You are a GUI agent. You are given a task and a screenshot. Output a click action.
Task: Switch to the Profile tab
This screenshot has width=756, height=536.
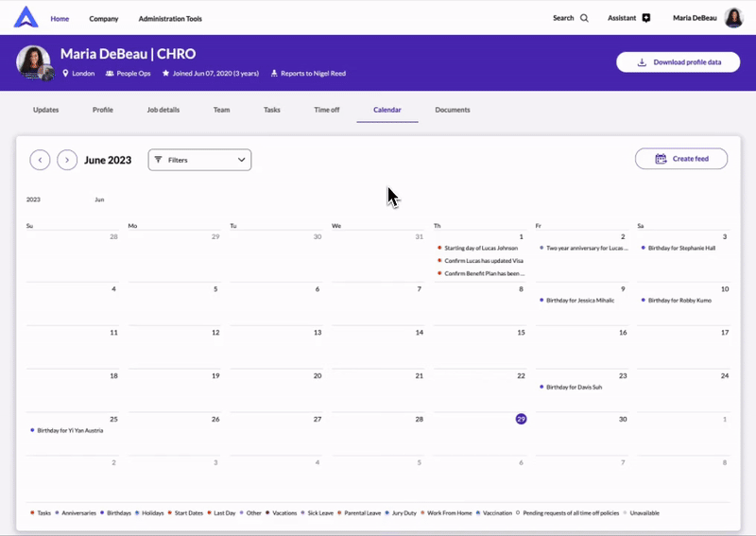pyautogui.click(x=103, y=110)
